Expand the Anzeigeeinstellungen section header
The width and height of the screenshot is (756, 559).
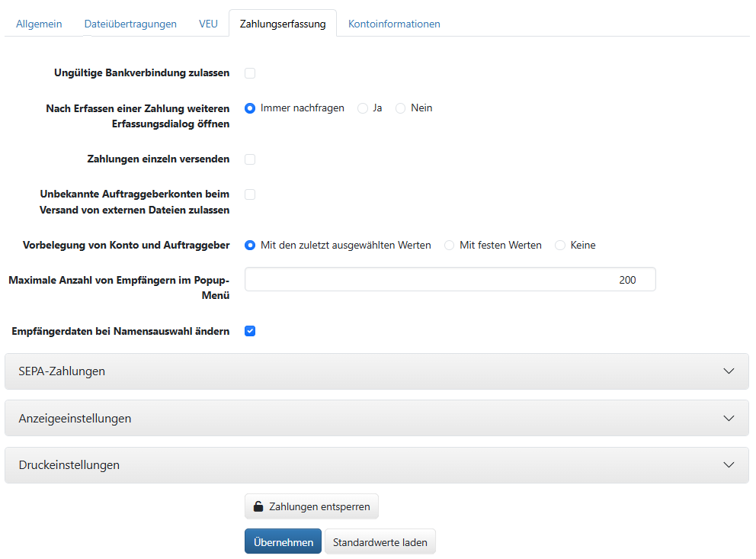pos(376,418)
